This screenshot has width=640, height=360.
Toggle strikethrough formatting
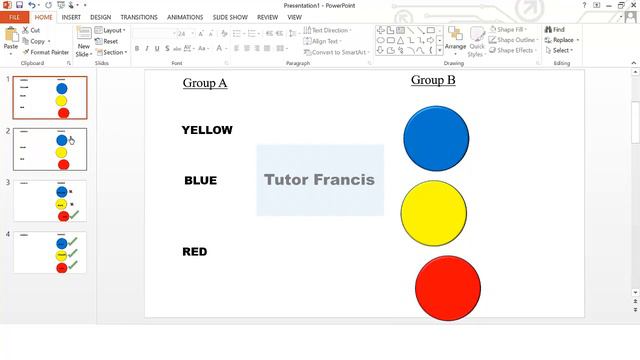tap(177, 49)
